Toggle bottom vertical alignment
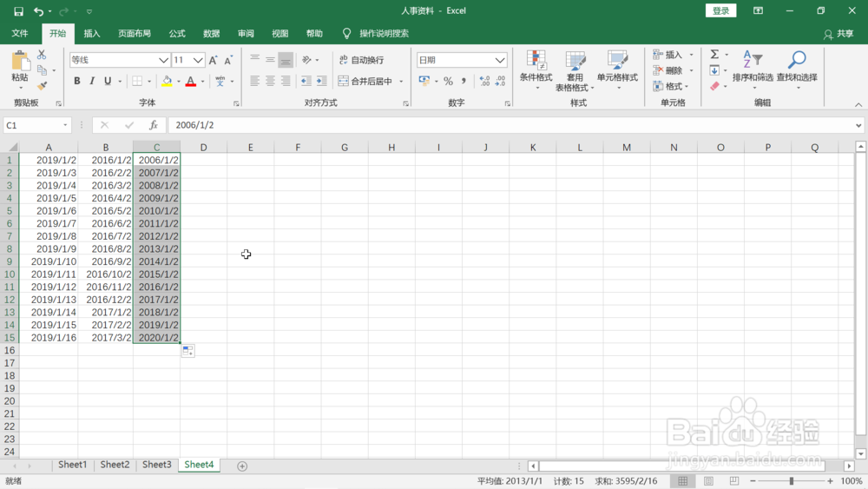The image size is (868, 489). tap(286, 60)
